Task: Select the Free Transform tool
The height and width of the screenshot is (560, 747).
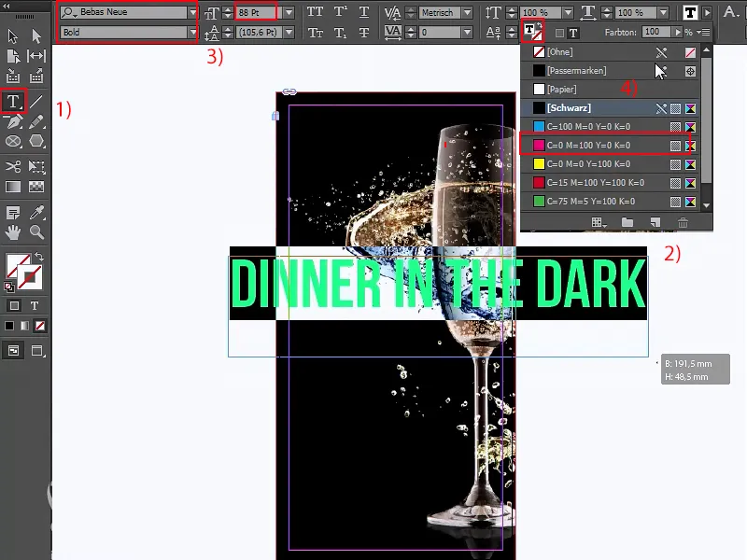Action: pyautogui.click(x=36, y=166)
